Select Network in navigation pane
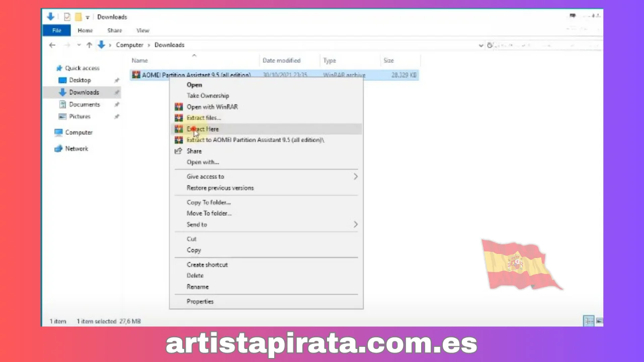 71,148
